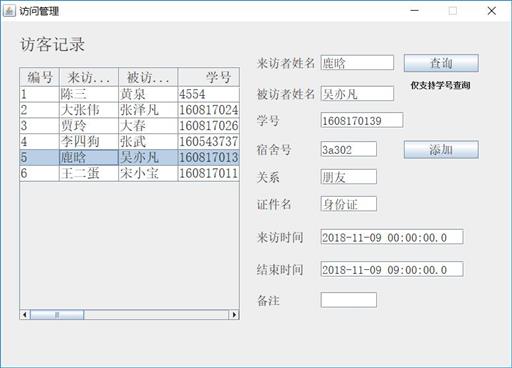Click student number cell 160543737

[x=209, y=142]
